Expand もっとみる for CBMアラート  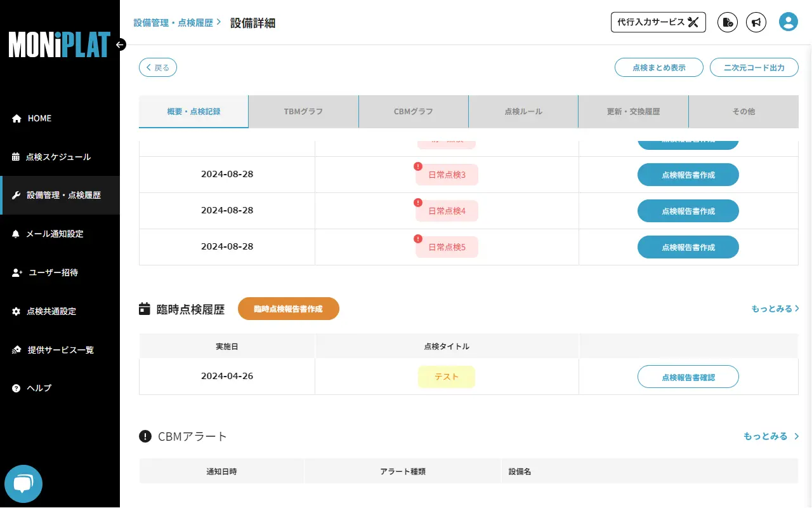click(771, 436)
